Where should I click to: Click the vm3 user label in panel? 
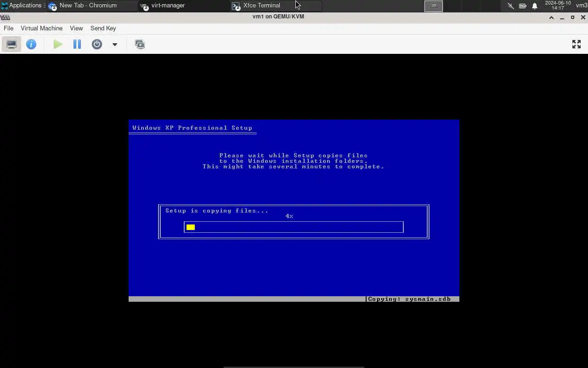582,6
